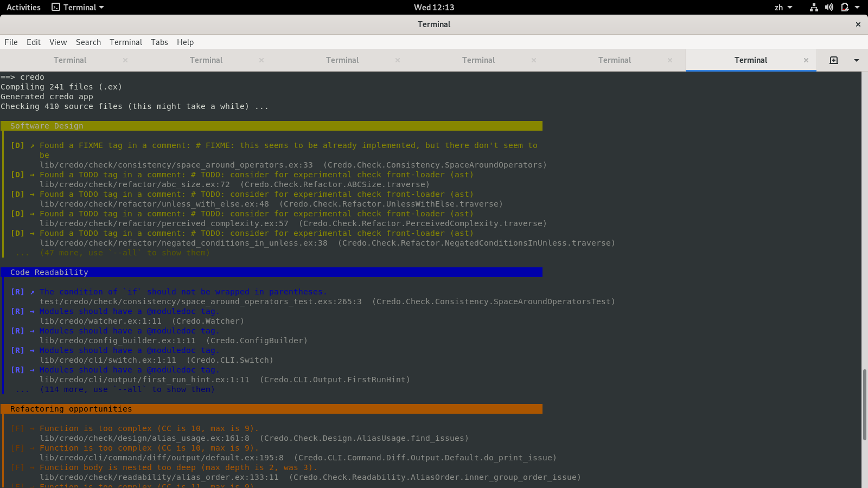868x488 pixels.
Task: Click the terminal vertical scrollbar handle
Action: pos(864,404)
